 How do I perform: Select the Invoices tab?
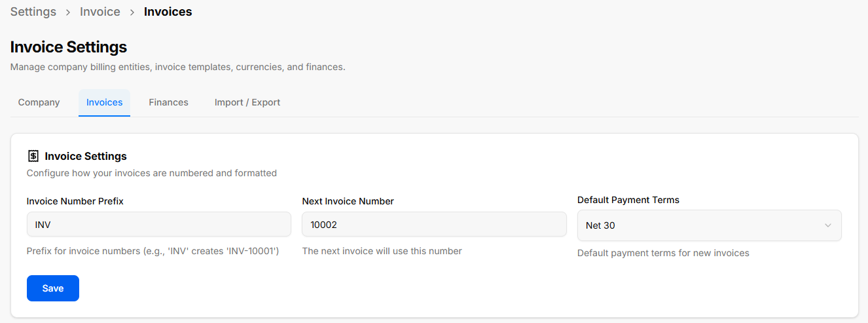(105, 102)
